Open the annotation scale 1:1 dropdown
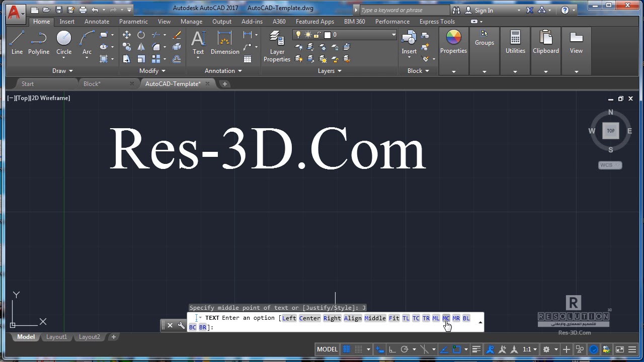The height and width of the screenshot is (362, 644). pyautogui.click(x=529, y=349)
